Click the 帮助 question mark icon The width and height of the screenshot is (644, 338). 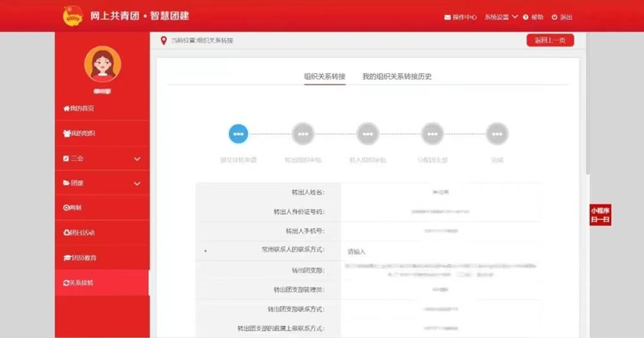[526, 17]
